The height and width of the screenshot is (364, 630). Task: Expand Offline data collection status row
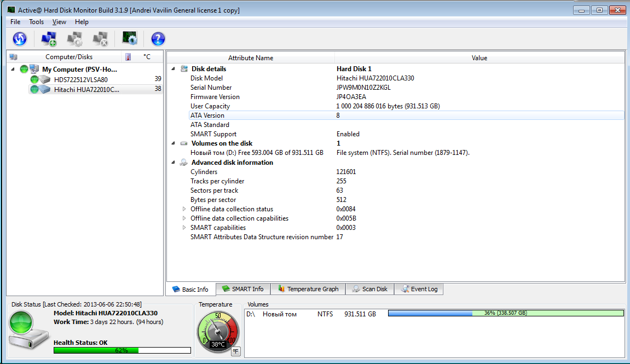(184, 209)
